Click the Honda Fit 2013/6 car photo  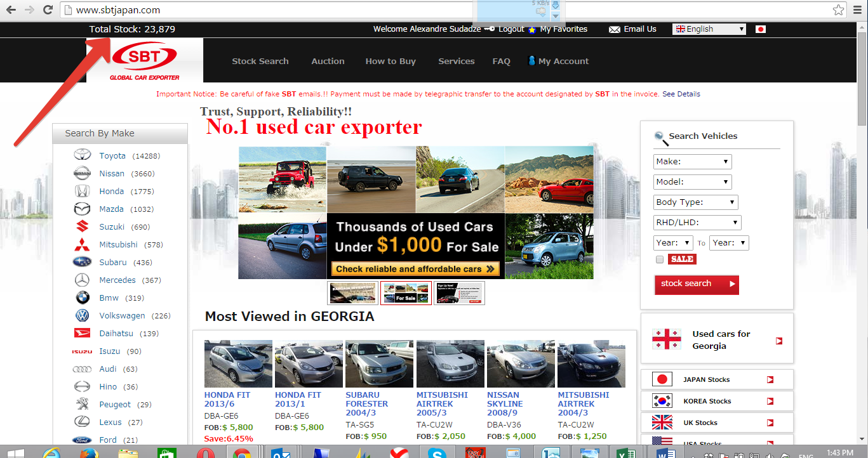point(238,364)
